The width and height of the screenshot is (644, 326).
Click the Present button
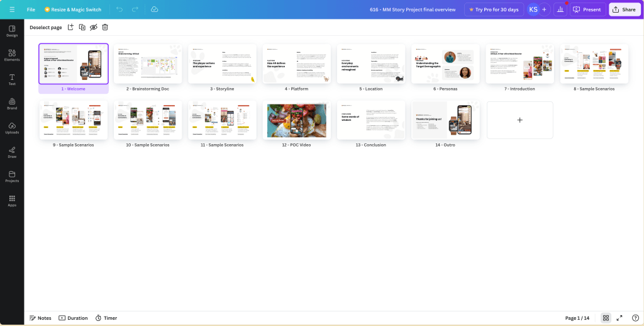click(587, 9)
